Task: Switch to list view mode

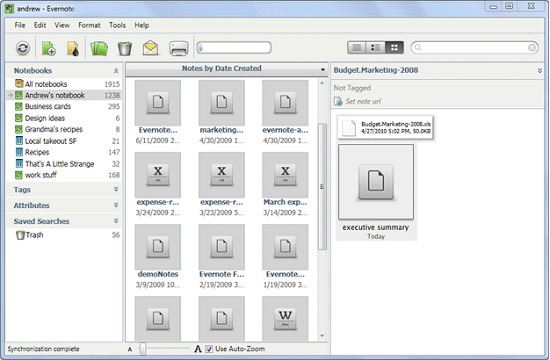Action: 356,48
